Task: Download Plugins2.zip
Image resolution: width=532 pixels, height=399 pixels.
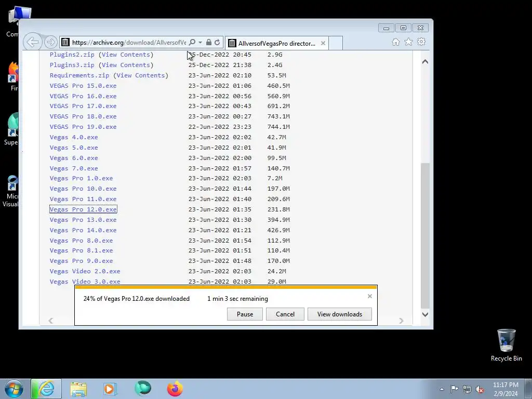Action: coord(72,55)
